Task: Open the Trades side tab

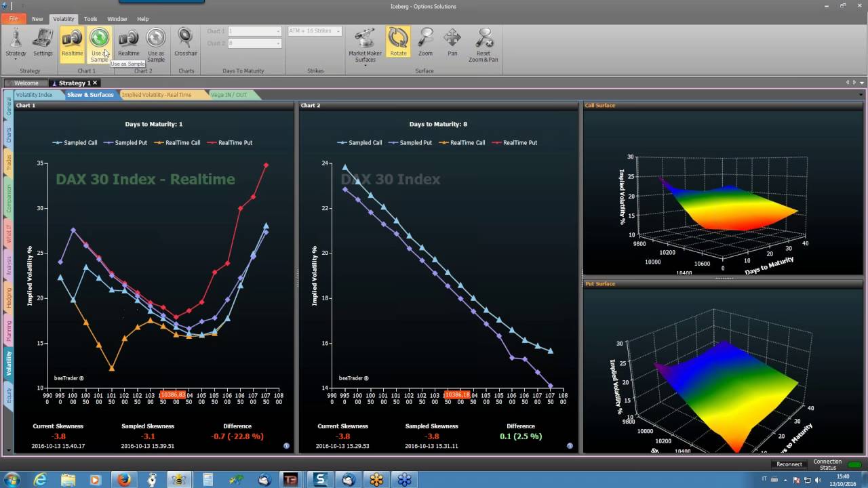Action: point(9,162)
